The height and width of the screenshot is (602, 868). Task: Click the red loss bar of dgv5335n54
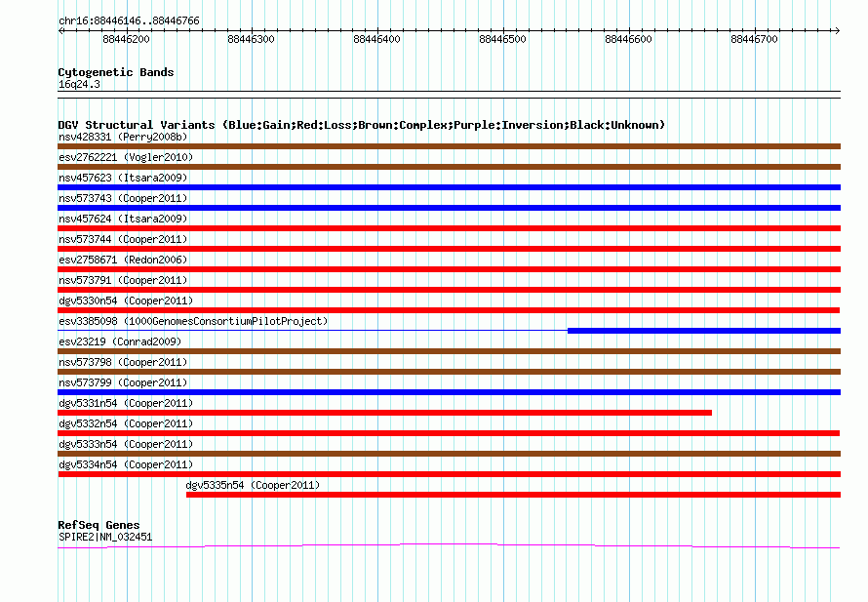tap(513, 495)
